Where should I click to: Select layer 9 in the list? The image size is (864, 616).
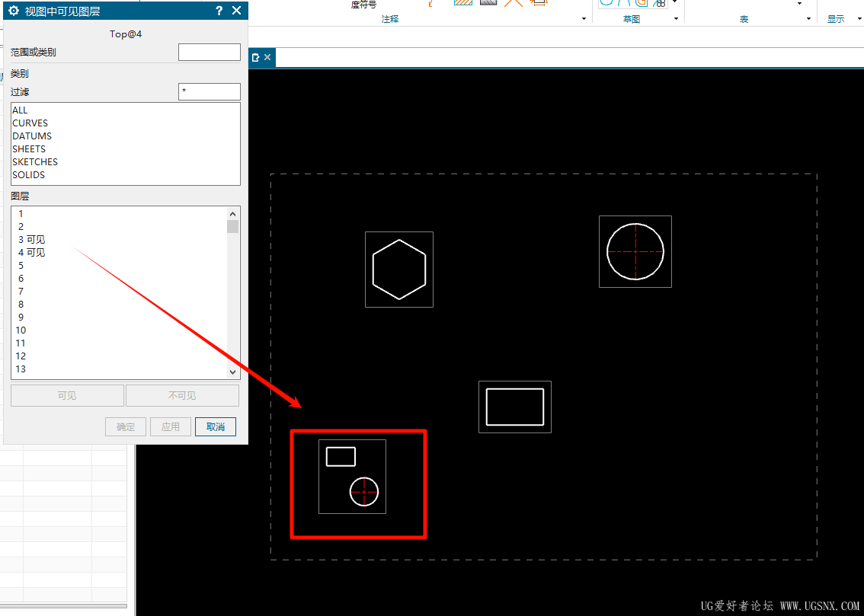(118, 317)
